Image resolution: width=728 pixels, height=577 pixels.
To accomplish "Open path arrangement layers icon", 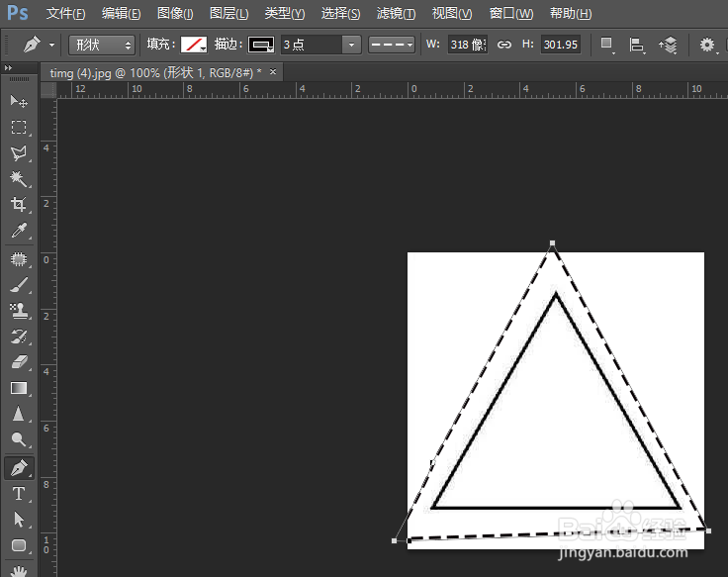I will 668,46.
